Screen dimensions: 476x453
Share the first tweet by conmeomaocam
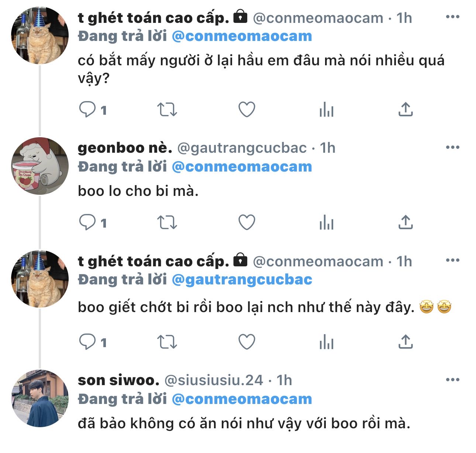point(406,110)
